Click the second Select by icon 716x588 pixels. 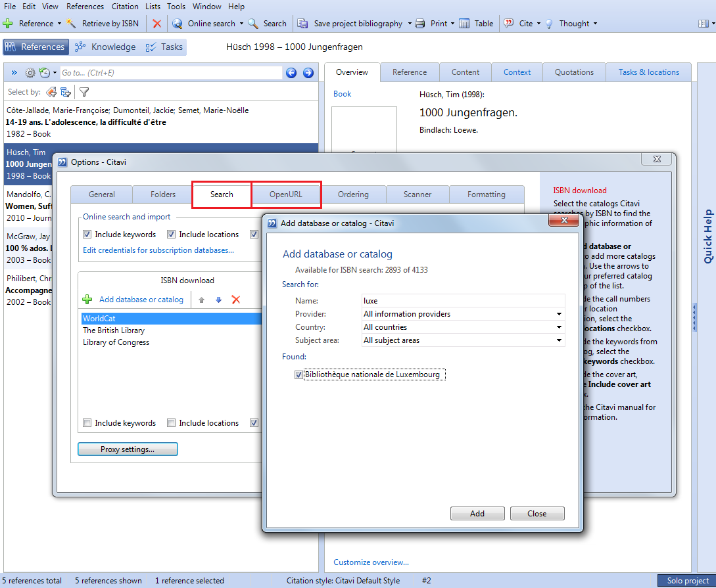click(66, 92)
